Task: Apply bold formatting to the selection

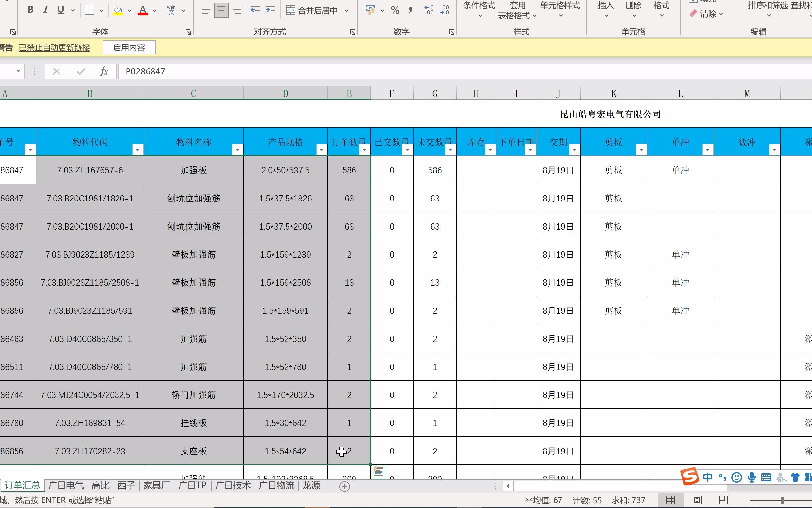Action: coord(30,9)
